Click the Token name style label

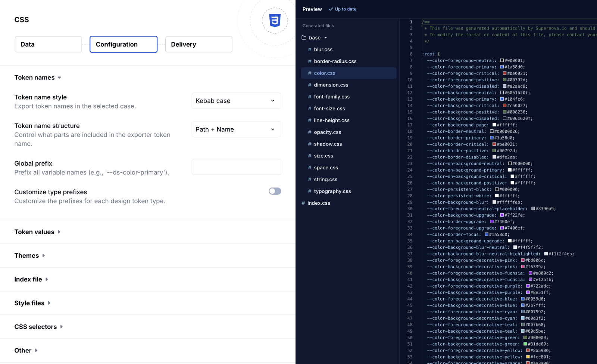pyautogui.click(x=41, y=97)
